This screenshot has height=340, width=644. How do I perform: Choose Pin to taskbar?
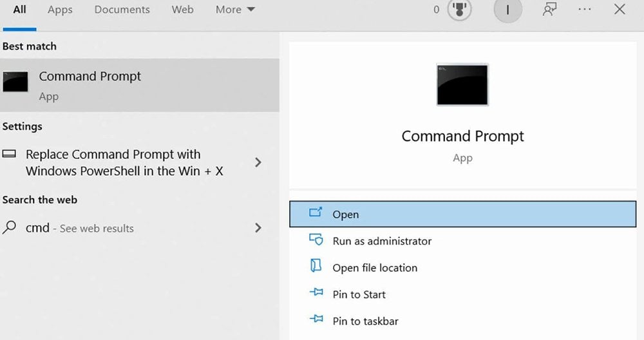click(x=463, y=321)
